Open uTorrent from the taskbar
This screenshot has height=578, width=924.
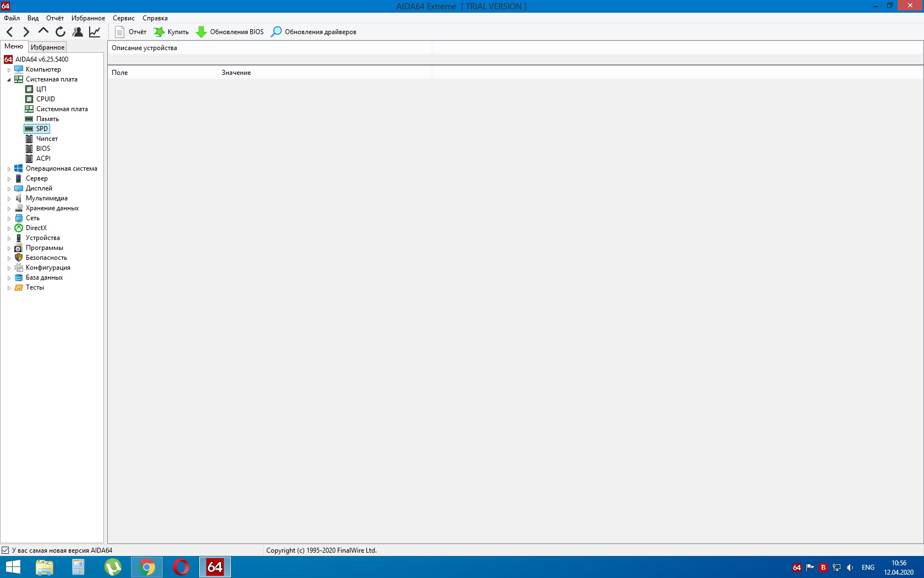(113, 567)
